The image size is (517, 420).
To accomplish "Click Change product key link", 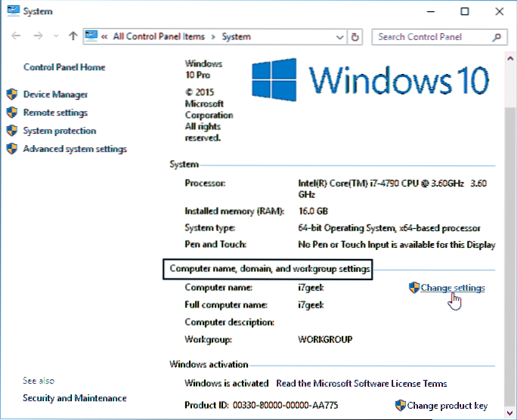I will click(448, 406).
